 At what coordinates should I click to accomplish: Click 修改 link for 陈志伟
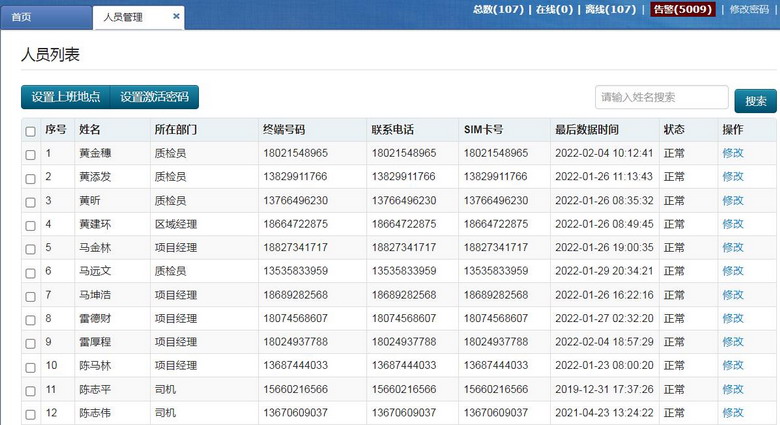[733, 413]
